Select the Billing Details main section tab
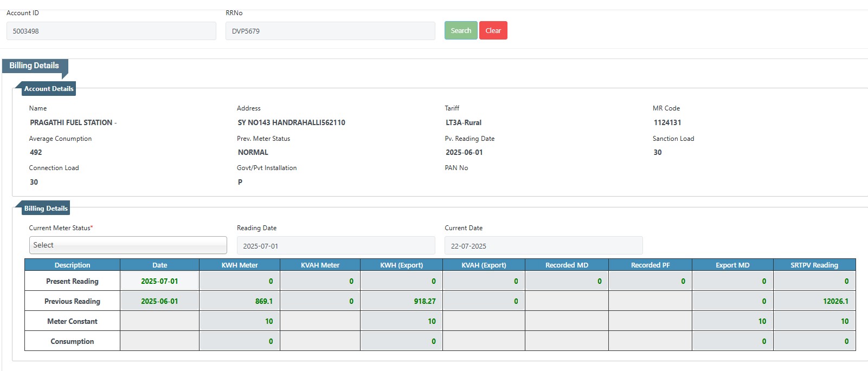Viewport: 868px width, 371px height. tap(34, 66)
